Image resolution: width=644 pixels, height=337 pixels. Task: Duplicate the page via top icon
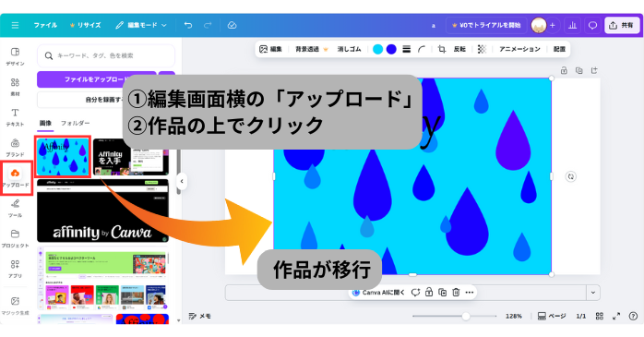coord(579,71)
